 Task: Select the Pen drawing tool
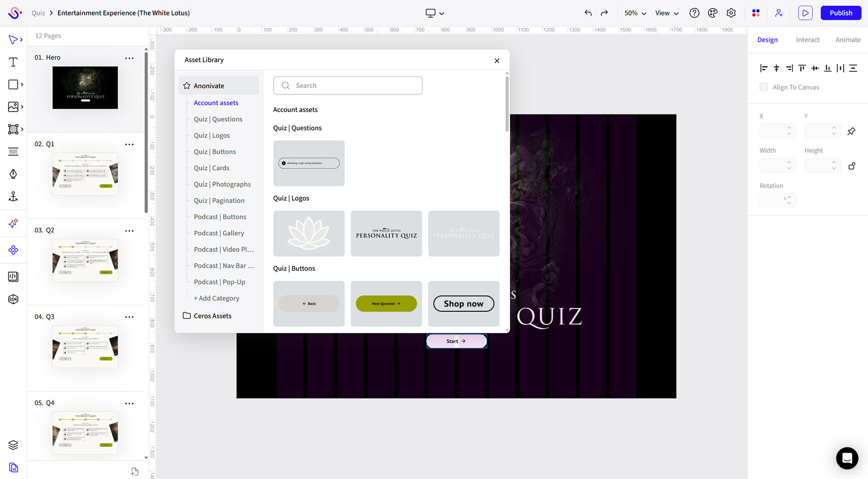[x=13, y=174]
